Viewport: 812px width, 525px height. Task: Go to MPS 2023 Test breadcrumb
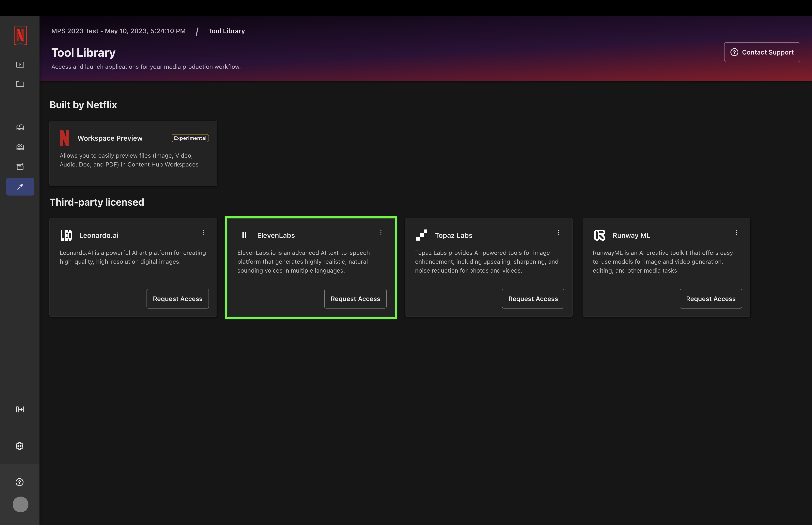(118, 31)
